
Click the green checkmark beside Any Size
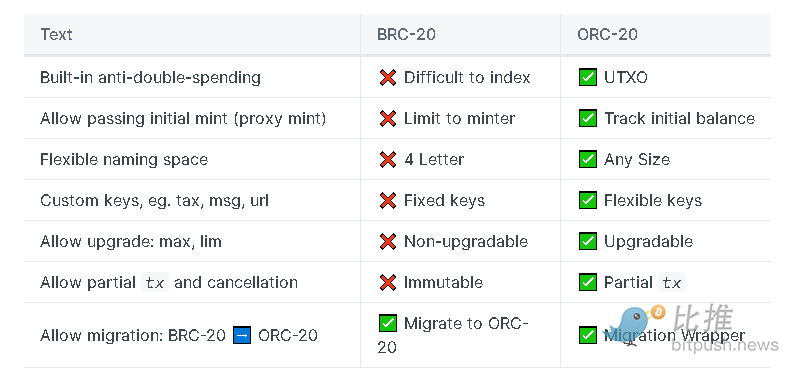click(x=588, y=160)
